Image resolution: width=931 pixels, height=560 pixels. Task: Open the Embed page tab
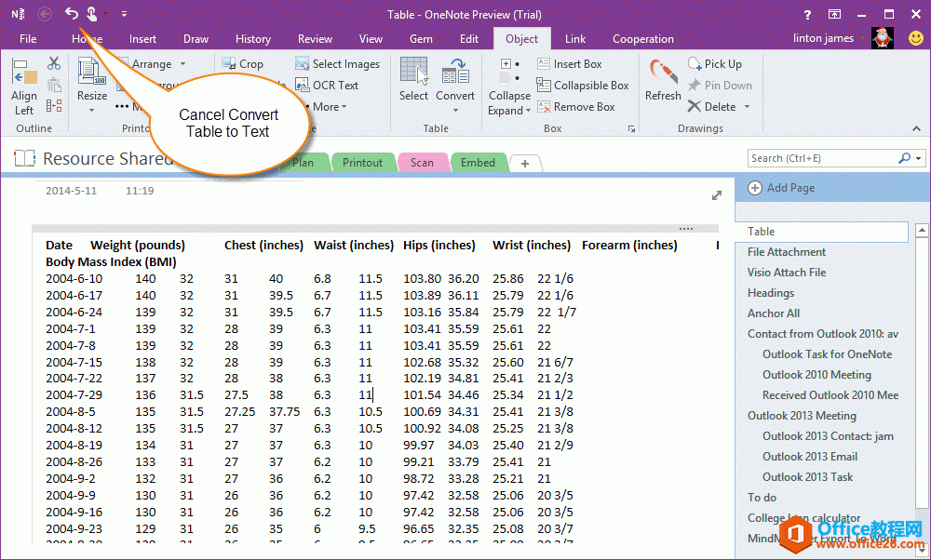pos(479,161)
